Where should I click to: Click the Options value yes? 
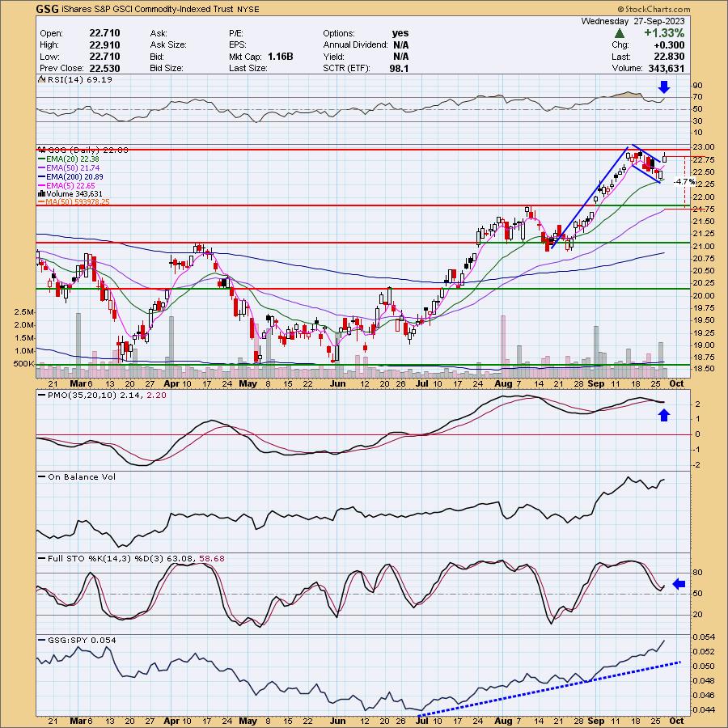[400, 33]
